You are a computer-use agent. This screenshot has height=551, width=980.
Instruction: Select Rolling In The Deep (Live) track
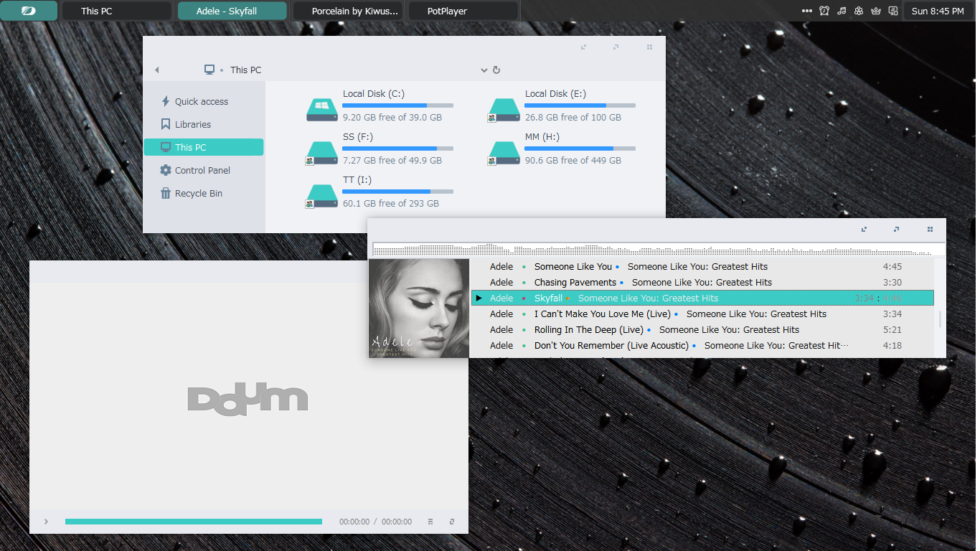tap(702, 329)
